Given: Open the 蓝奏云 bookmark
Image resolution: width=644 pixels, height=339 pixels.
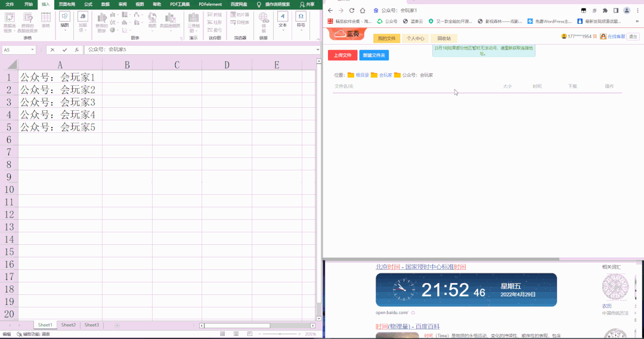Looking at the screenshot, I should (413, 21).
